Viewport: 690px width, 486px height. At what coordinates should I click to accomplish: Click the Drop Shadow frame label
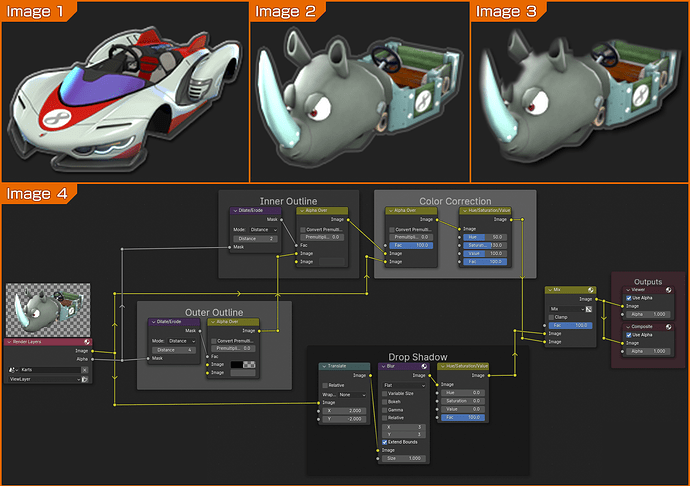(418, 357)
